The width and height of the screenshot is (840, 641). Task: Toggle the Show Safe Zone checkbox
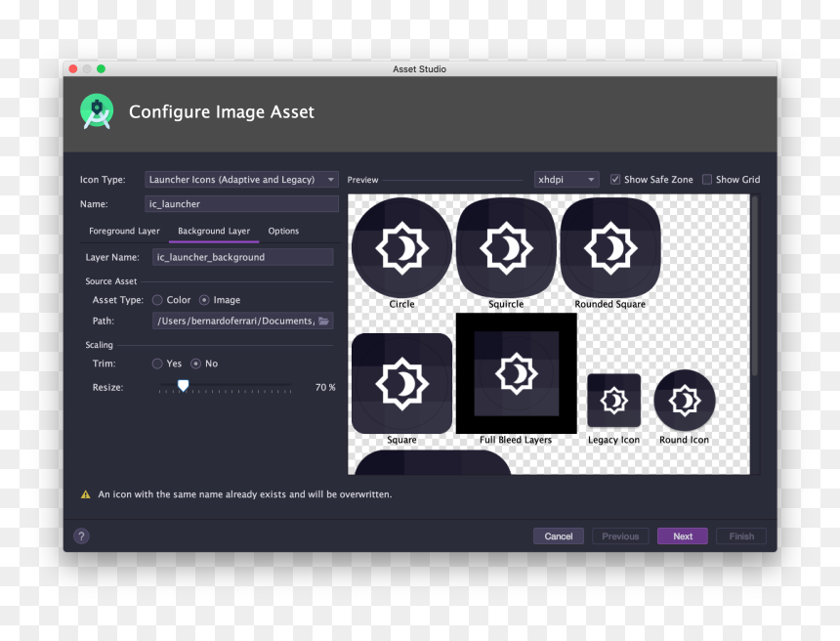pos(615,180)
